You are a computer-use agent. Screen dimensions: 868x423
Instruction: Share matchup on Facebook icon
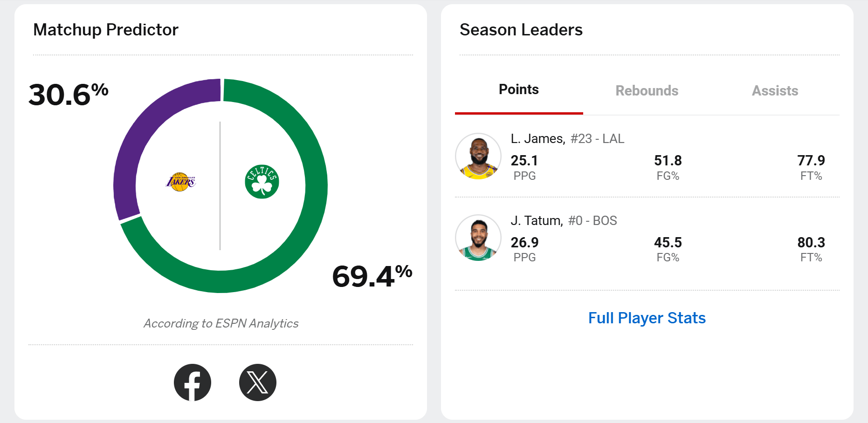tap(193, 382)
